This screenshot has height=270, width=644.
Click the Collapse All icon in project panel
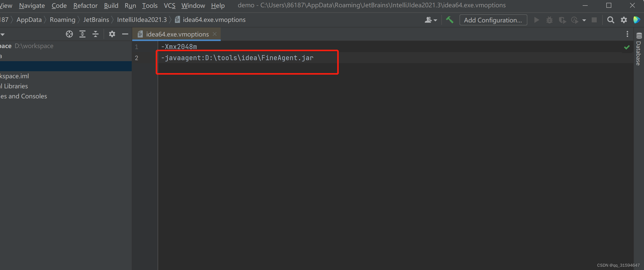[96, 34]
